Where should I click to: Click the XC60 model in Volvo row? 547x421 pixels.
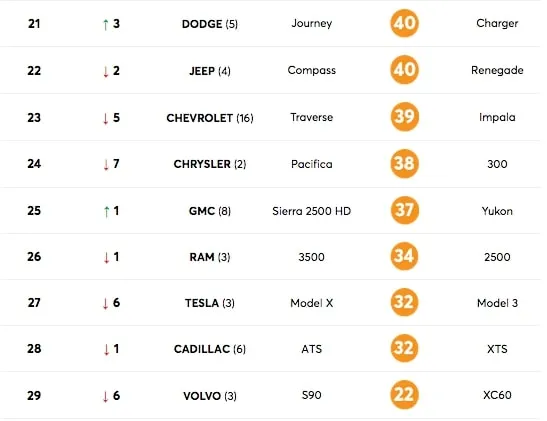pyautogui.click(x=497, y=395)
